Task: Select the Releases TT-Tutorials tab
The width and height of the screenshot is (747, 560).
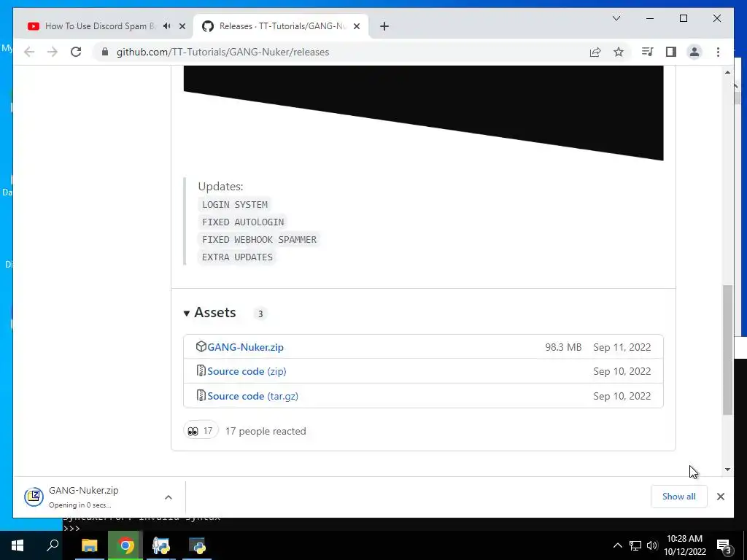Action: [x=282, y=26]
